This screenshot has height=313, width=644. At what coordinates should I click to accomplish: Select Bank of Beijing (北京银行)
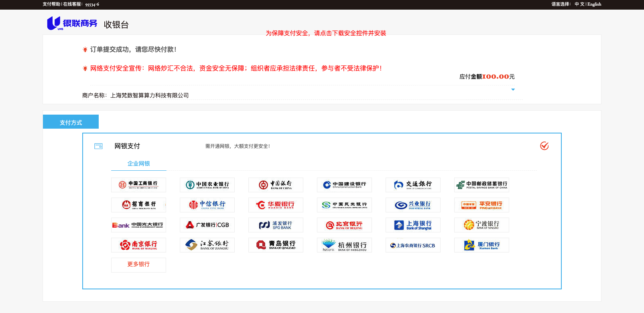coord(344,225)
